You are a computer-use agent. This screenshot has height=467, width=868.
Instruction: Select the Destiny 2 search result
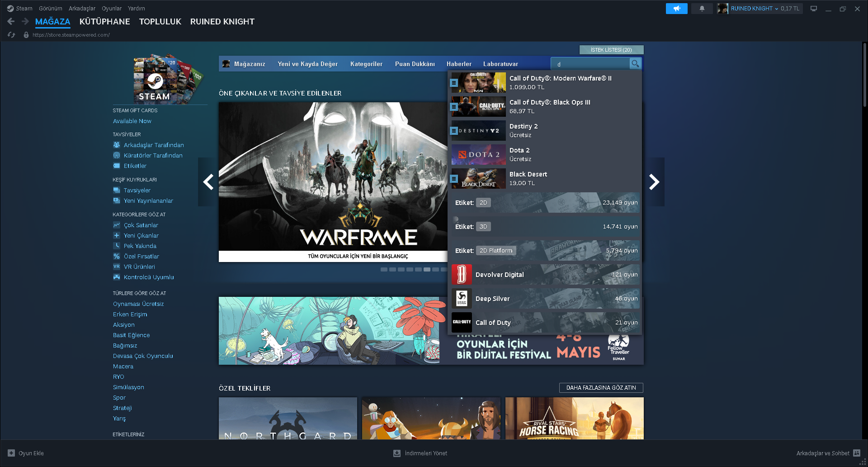pos(546,130)
